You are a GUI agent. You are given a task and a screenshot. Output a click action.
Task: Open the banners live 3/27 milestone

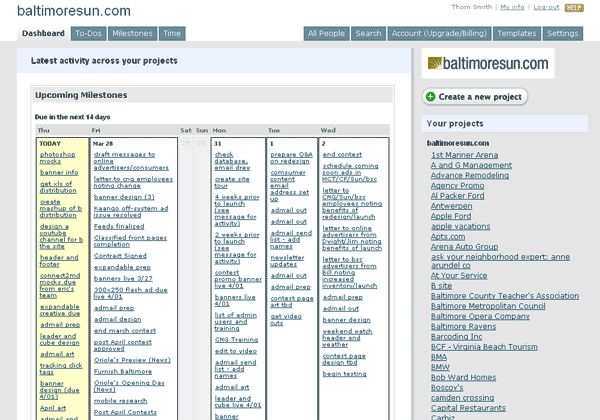(x=123, y=278)
